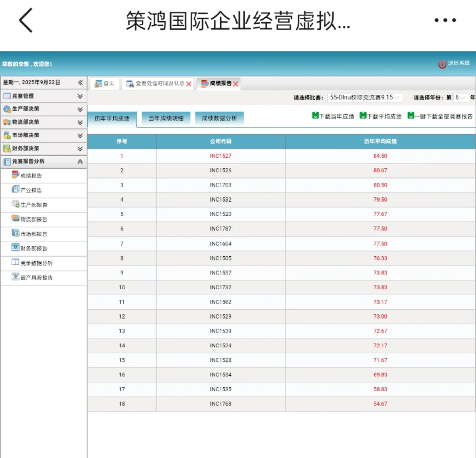The width and height of the screenshot is (476, 458).
Task: Click the 产业报告 sidebar icon
Action: (15, 189)
